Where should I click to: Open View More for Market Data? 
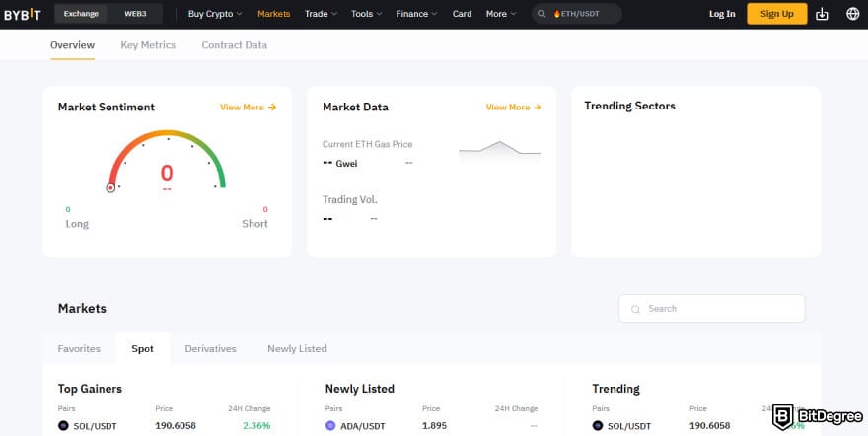coord(513,108)
